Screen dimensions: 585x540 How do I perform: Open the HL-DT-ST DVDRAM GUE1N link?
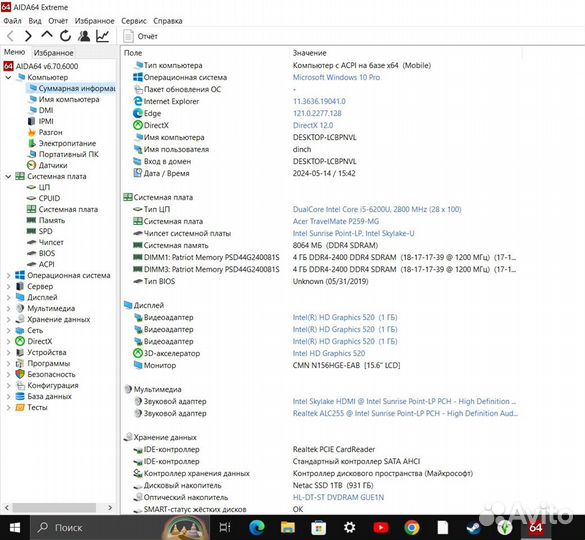(338, 497)
